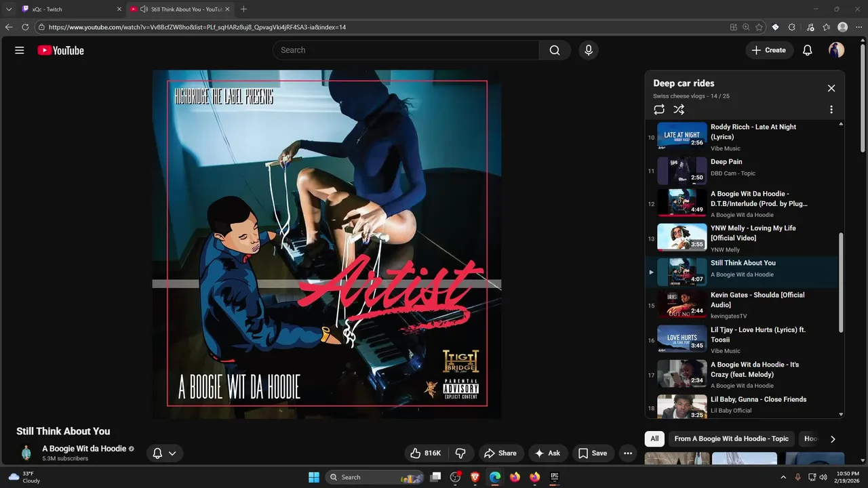Show more filter chips with right arrow

point(833,439)
